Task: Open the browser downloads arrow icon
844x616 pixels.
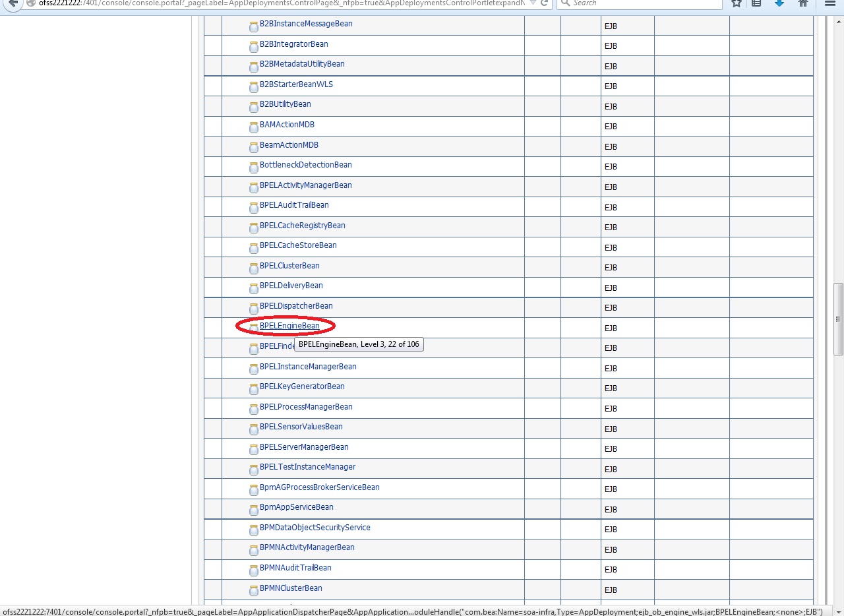Action: coord(779,3)
